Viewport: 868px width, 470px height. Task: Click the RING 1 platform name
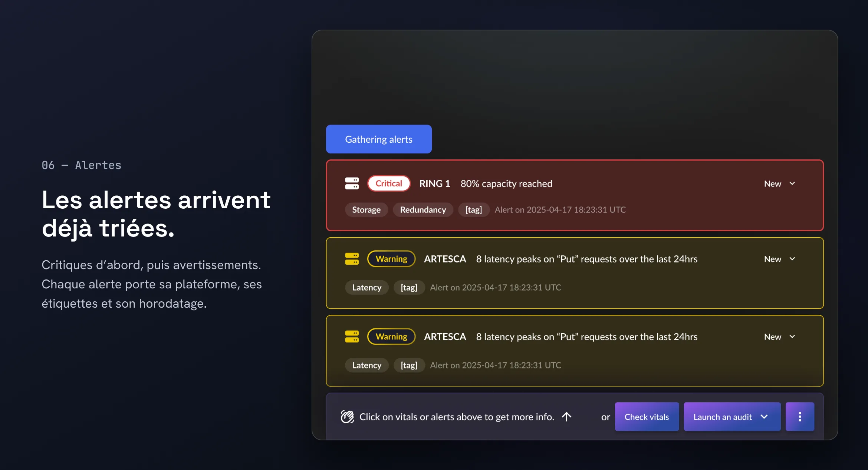435,183
